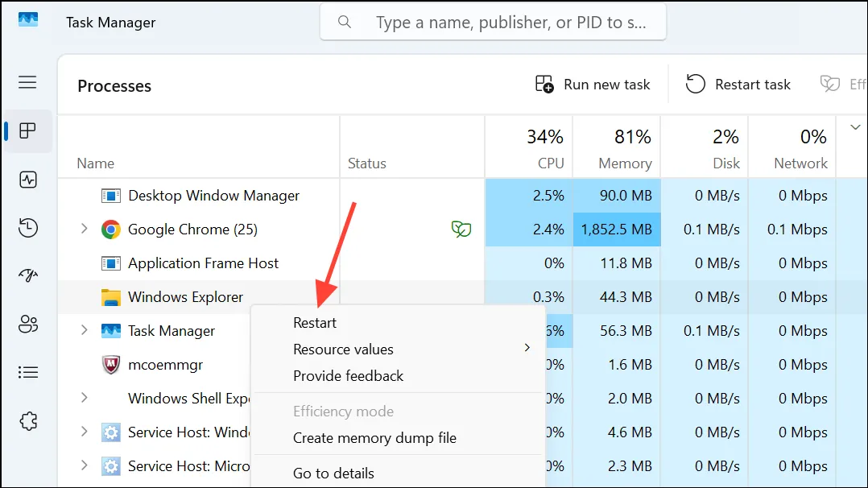Screen dimensions: 868x488
Task: Click the Windows Explorer folder icon
Action: coord(111,297)
